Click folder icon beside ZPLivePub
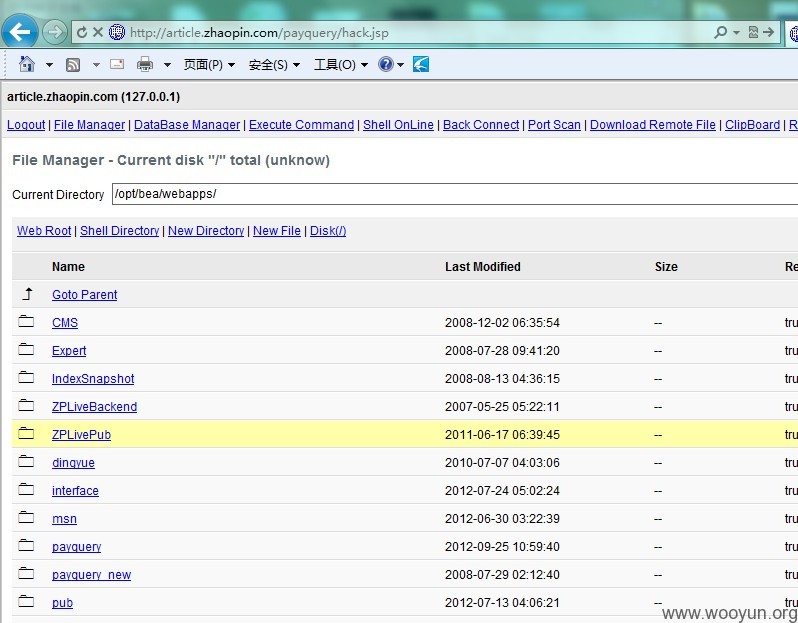The height and width of the screenshot is (623, 798). [x=26, y=434]
